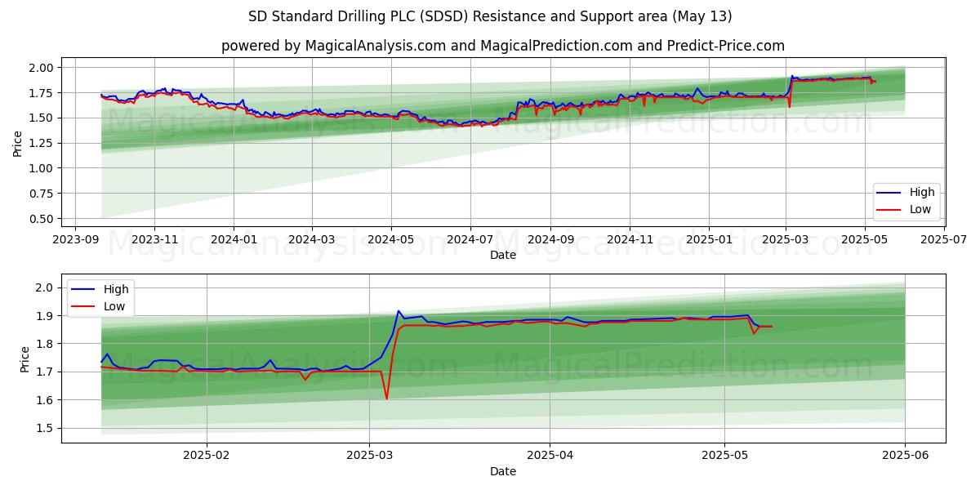Click the chart title mentioning SD Standard Drilling PLC
Image resolution: width=980 pixels, height=490 pixels.
(x=490, y=16)
